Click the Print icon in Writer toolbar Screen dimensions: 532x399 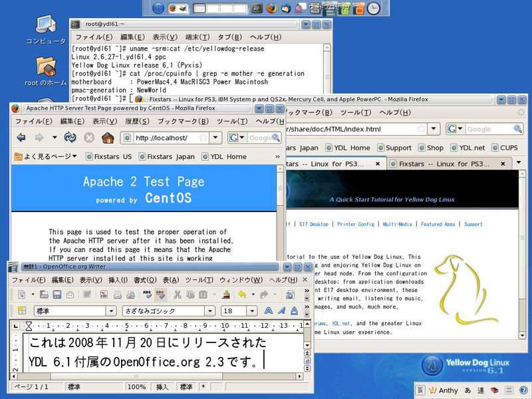click(118, 295)
